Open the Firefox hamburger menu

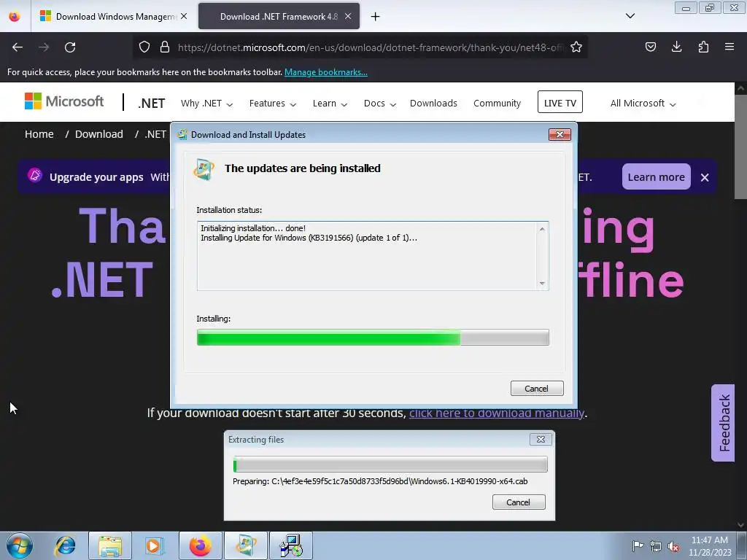point(729,47)
